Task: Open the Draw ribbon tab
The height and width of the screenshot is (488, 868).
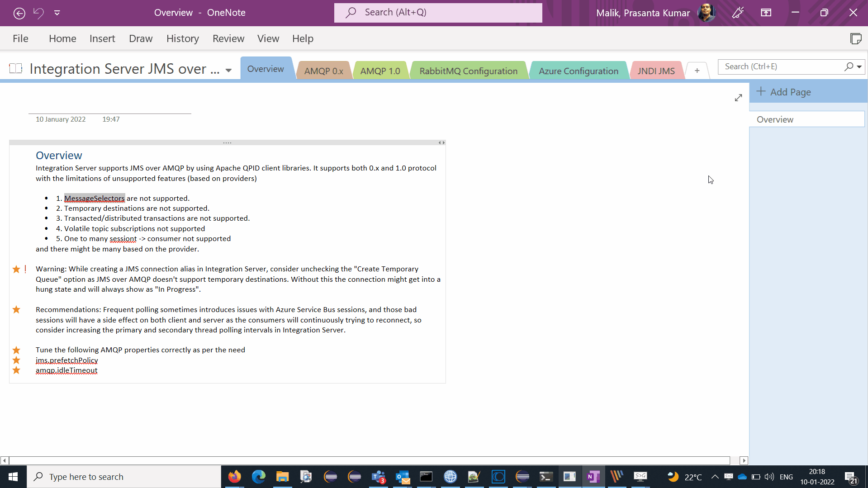Action: (x=141, y=38)
